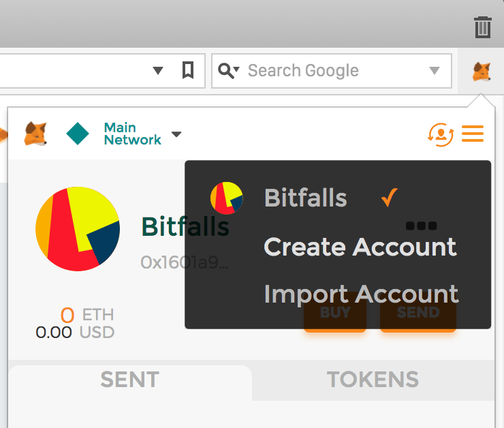Screen dimensions: 504x428
Task: Choose Import Account from the menu
Action: pos(361,294)
